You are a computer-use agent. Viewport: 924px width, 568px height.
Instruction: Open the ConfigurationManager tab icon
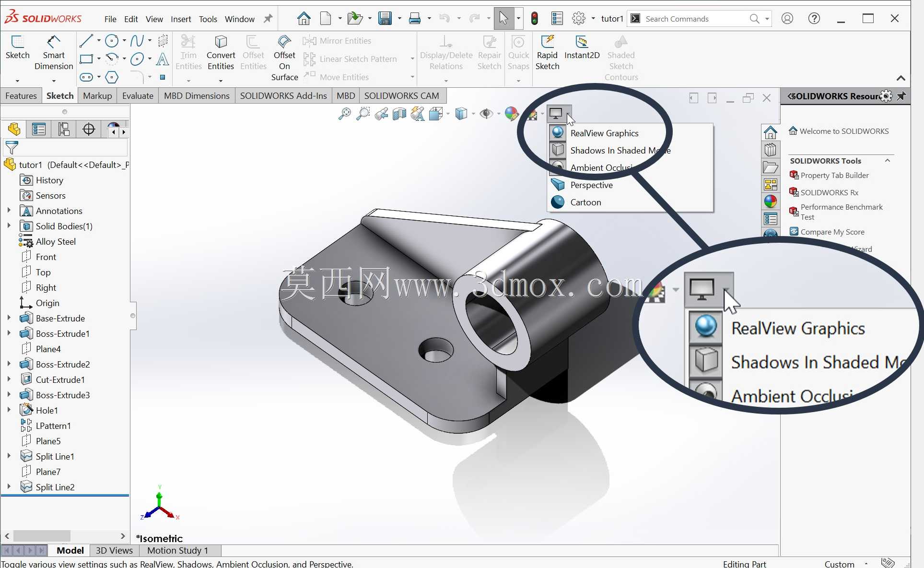(64, 129)
